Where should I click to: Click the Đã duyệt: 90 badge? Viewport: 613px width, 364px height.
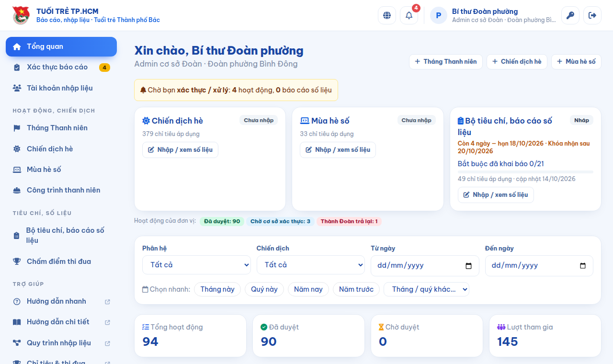click(x=222, y=221)
